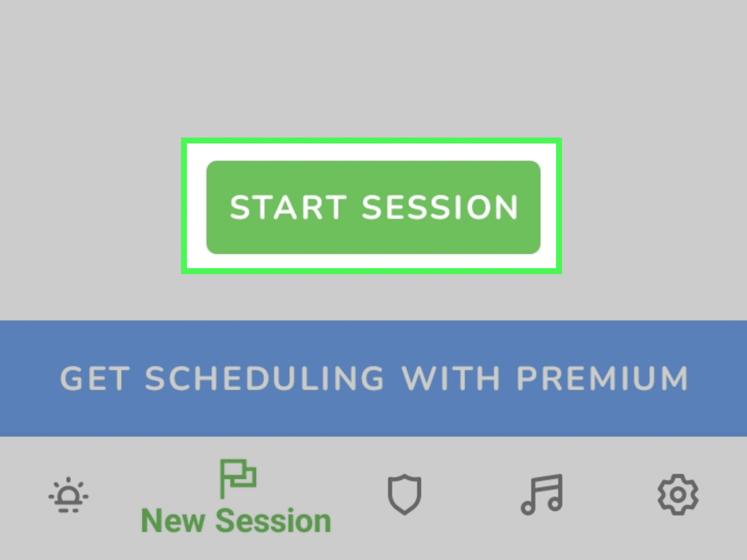747x560 pixels.
Task: Tap the gear icon in bottom navigation
Action: pyautogui.click(x=678, y=494)
